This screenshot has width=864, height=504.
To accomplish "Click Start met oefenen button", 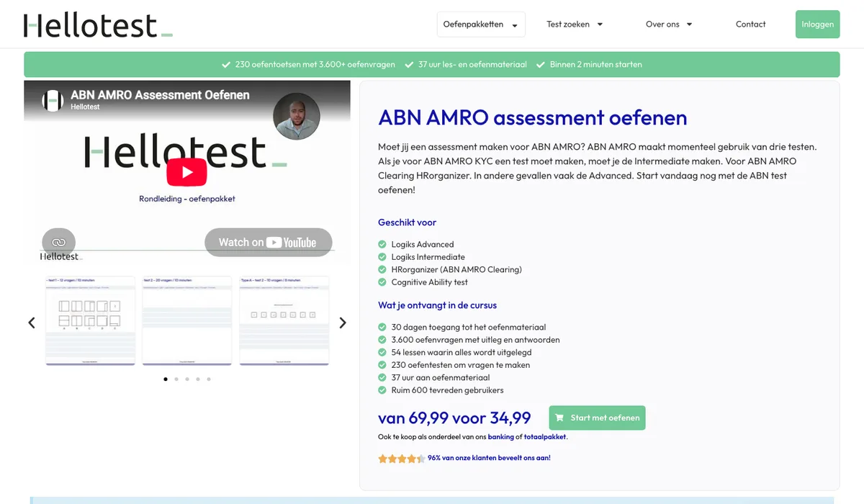I will (x=597, y=418).
